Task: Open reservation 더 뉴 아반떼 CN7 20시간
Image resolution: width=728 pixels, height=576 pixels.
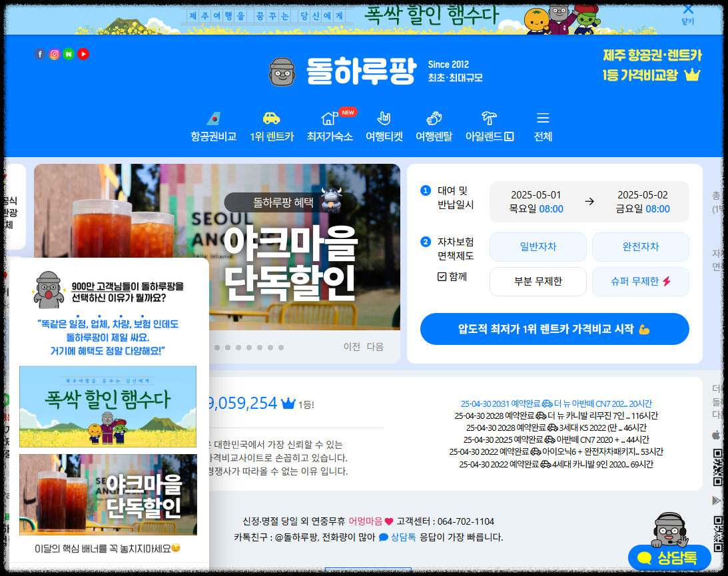Action: click(x=556, y=404)
